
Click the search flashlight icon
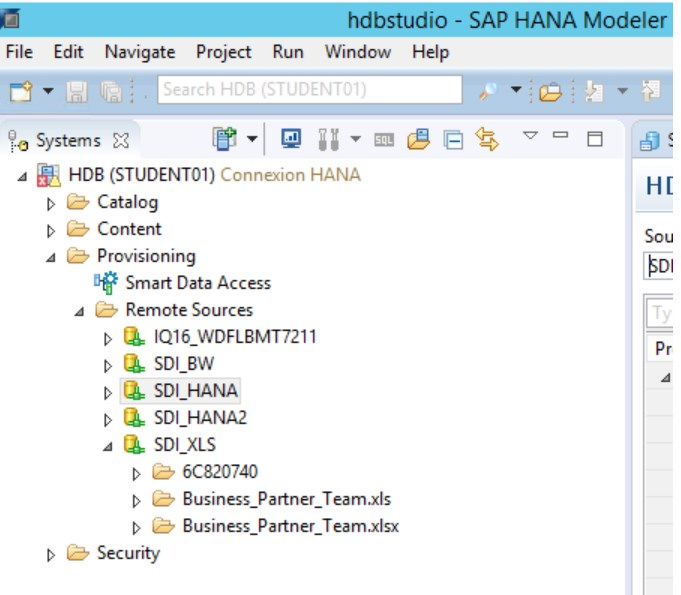[x=488, y=91]
